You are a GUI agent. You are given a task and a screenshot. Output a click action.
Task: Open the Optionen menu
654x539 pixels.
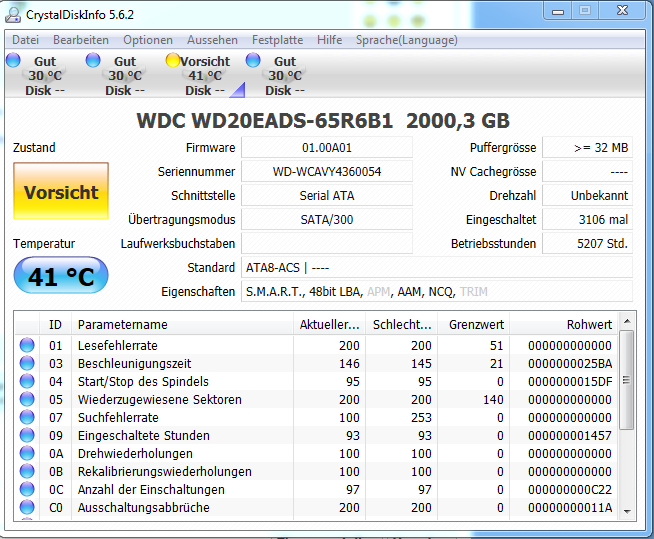148,40
